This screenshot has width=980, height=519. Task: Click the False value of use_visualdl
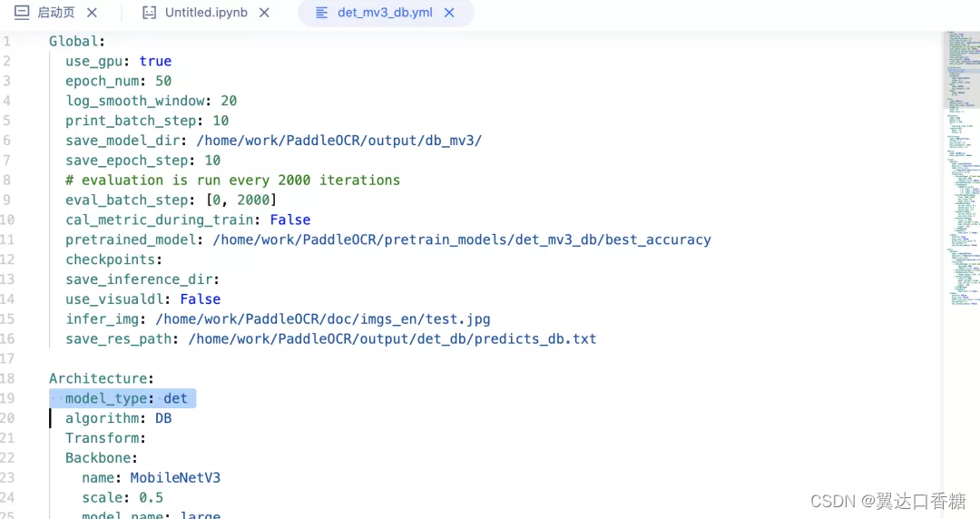pos(200,299)
